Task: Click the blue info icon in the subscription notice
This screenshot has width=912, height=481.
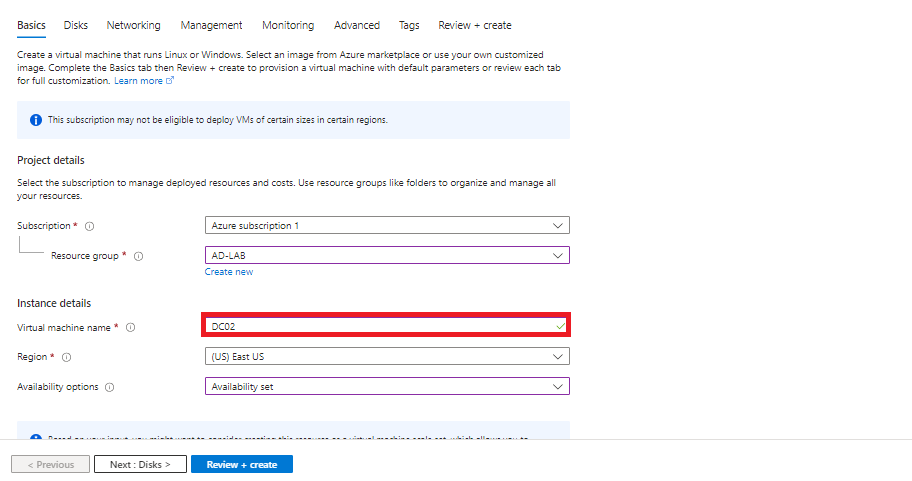Action: click(36, 120)
